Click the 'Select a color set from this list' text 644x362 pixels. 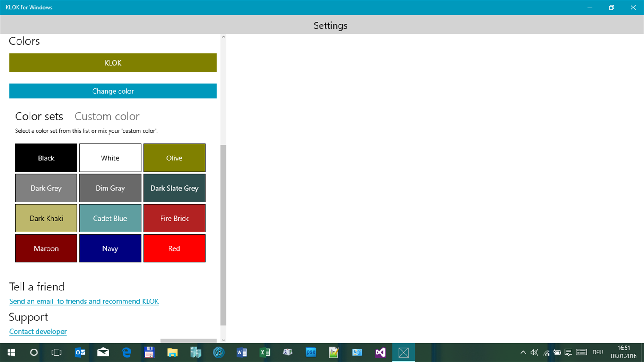86,131
